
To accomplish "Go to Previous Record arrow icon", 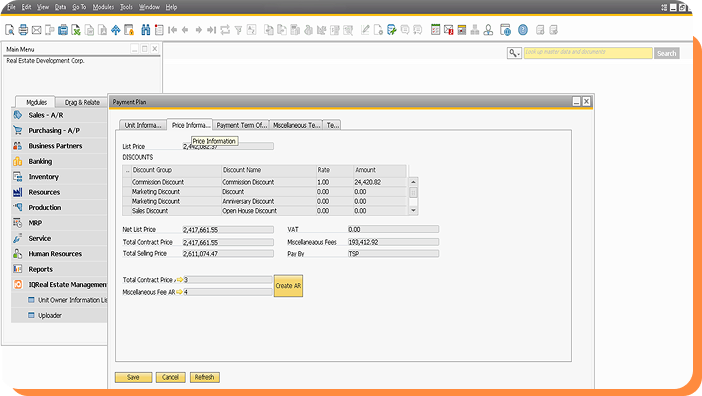I will 185,30.
